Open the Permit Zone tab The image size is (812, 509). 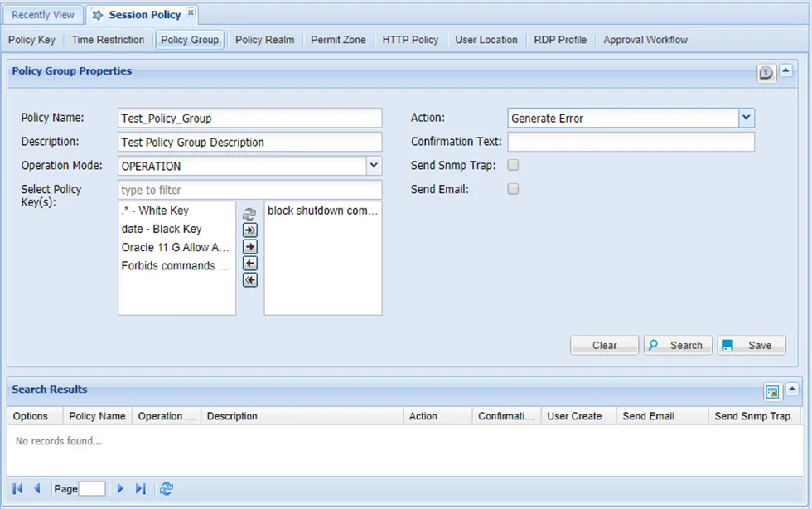pos(338,40)
